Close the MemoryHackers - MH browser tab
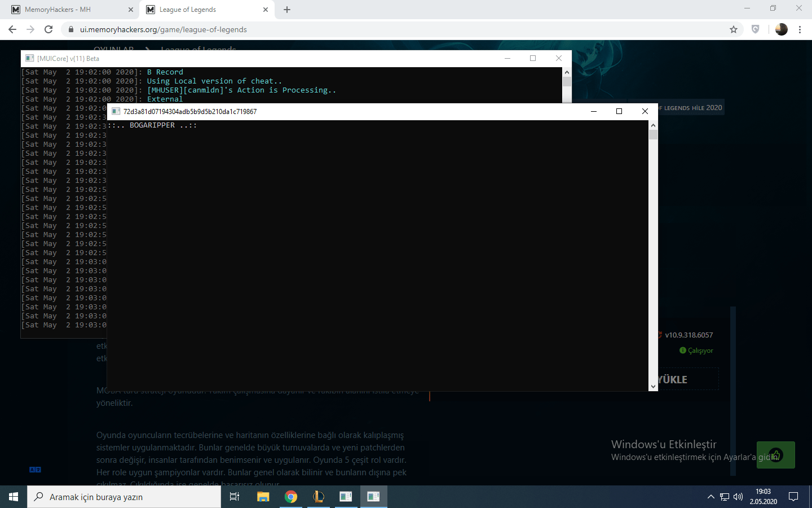Viewport: 812px width, 508px height. pyautogui.click(x=131, y=10)
